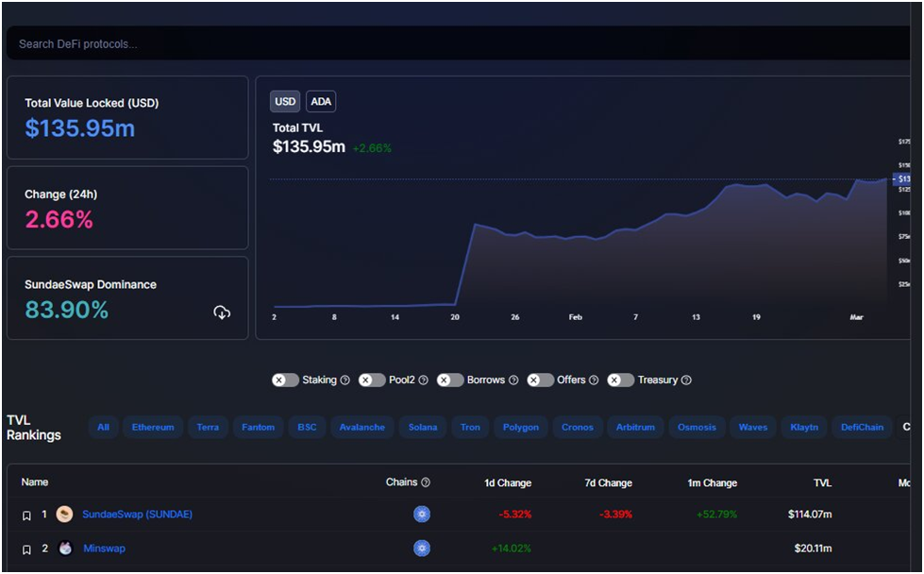Click the question mark icon next to Chains

(x=426, y=482)
